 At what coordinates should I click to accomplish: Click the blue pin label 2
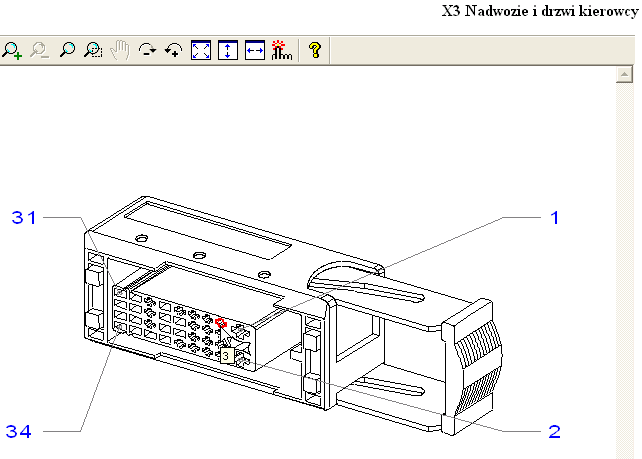(x=554, y=431)
